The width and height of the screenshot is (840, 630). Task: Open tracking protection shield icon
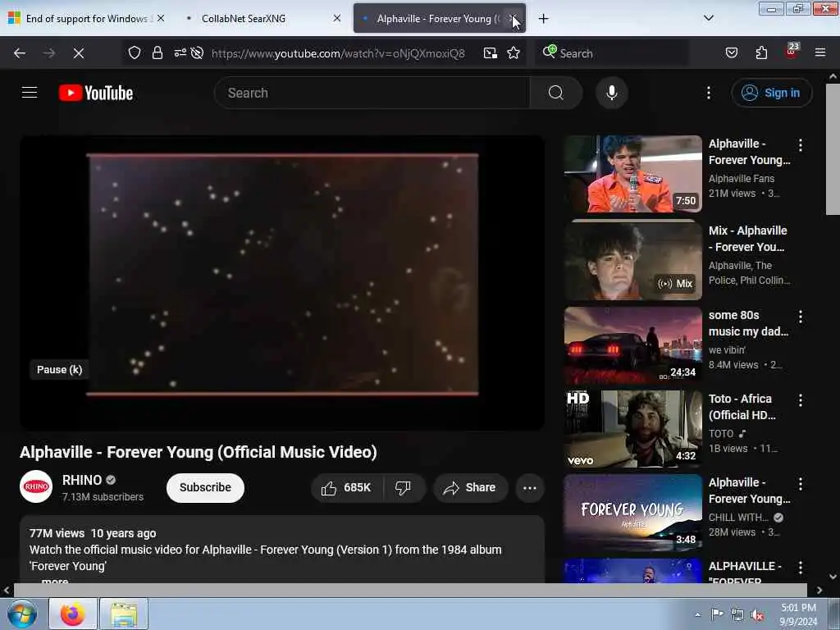click(x=135, y=53)
